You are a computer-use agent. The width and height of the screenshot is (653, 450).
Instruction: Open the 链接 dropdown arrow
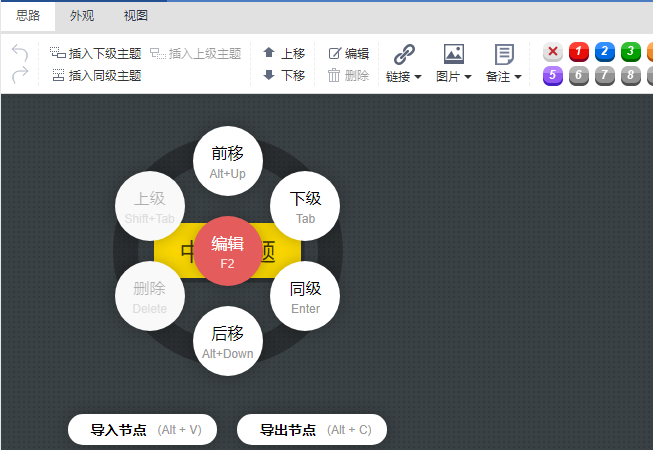418,77
